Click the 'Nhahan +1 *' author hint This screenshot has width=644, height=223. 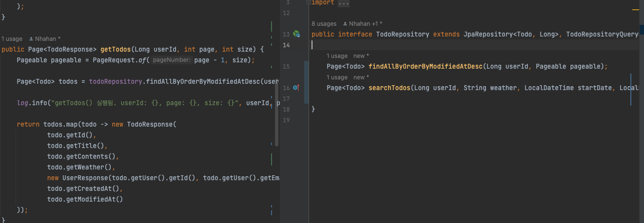pos(363,23)
